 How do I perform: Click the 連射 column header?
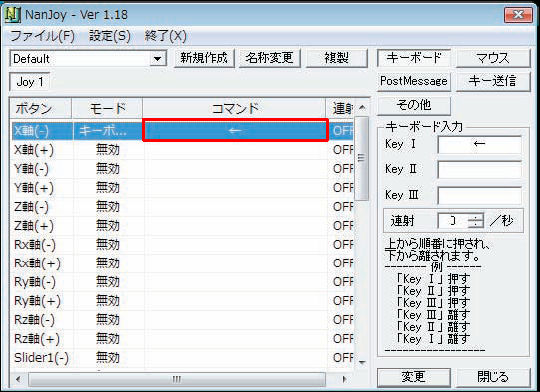tap(340, 109)
